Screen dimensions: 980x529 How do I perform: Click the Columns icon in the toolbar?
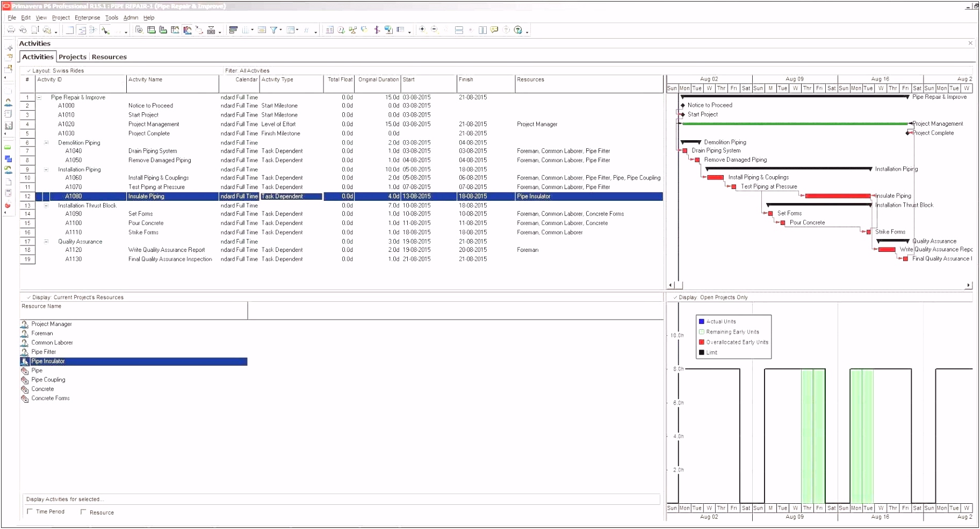point(246,30)
